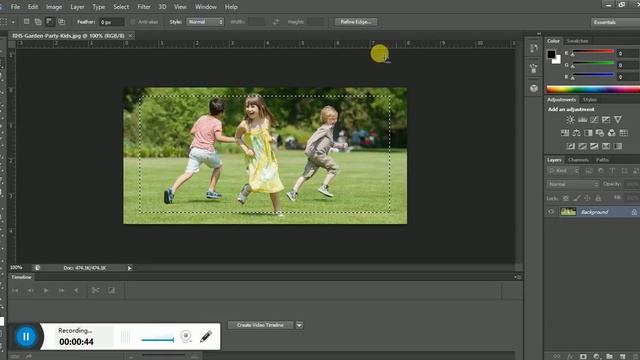The height and width of the screenshot is (360, 640).
Task: Click the Refine Edge button
Action: click(x=356, y=22)
